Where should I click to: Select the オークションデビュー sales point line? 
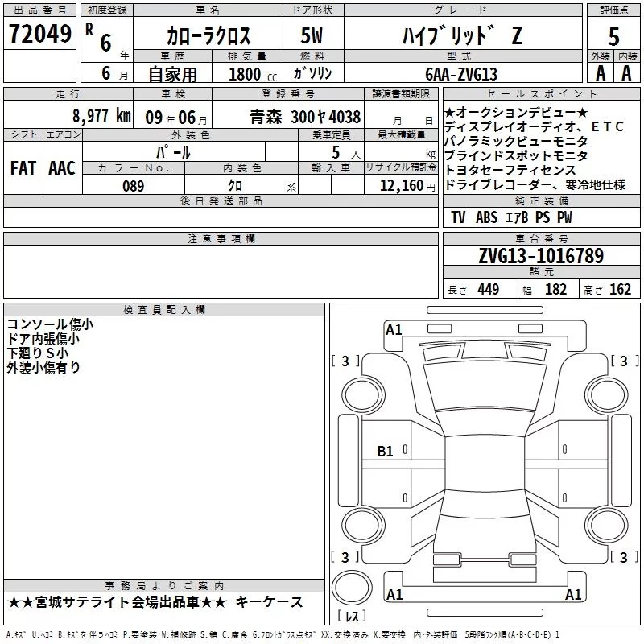(516, 112)
